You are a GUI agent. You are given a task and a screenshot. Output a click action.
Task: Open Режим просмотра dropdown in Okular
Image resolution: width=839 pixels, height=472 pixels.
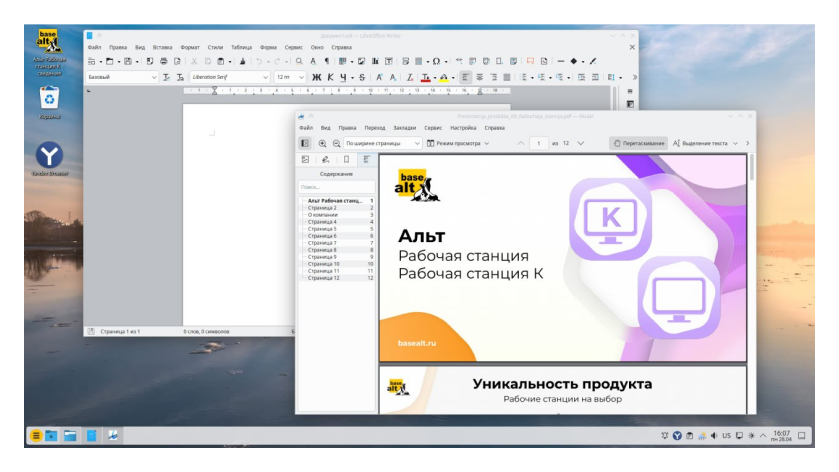[458, 143]
